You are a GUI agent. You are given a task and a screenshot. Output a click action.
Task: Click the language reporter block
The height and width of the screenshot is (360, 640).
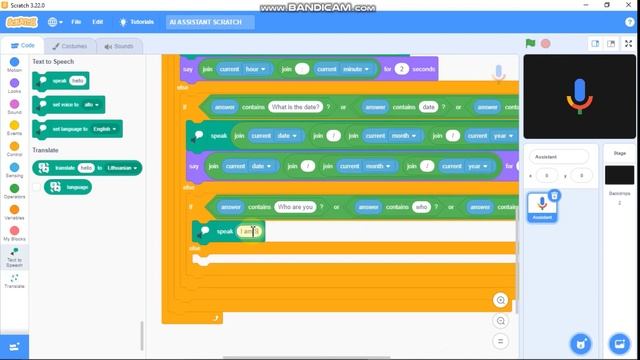coord(68,187)
